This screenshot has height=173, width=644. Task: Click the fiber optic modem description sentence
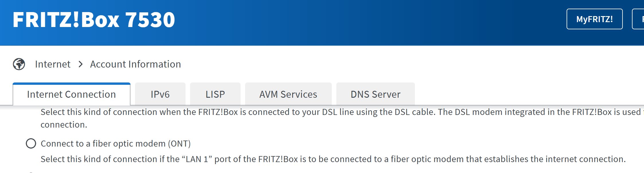(x=333, y=159)
